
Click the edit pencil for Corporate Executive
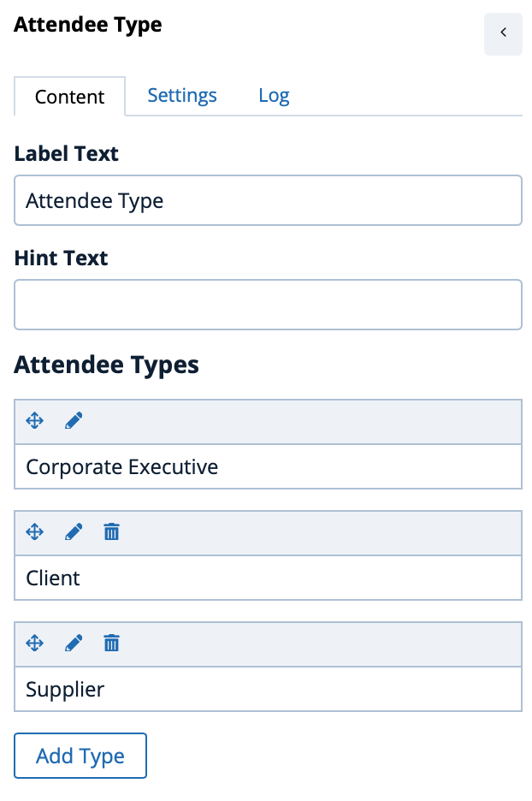tap(74, 420)
